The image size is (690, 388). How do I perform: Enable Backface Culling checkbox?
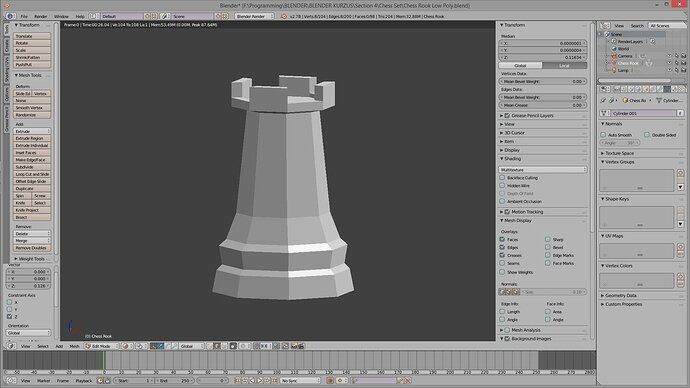pos(502,178)
